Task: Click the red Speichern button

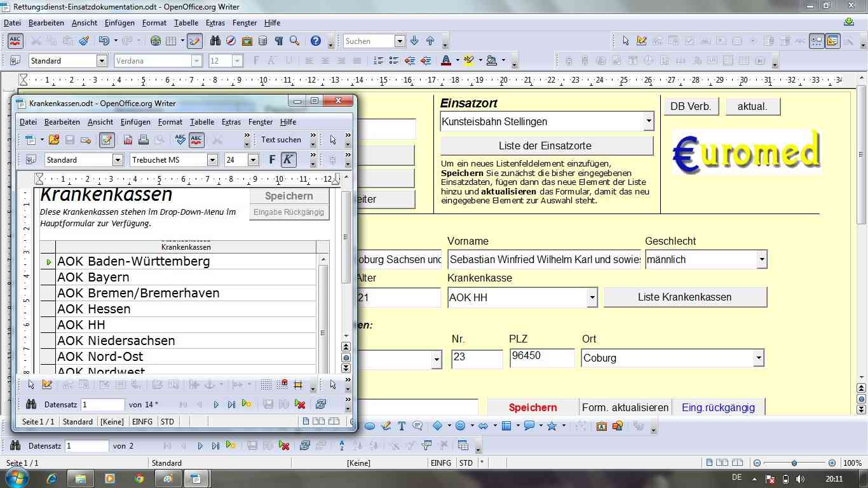Action: [532, 407]
